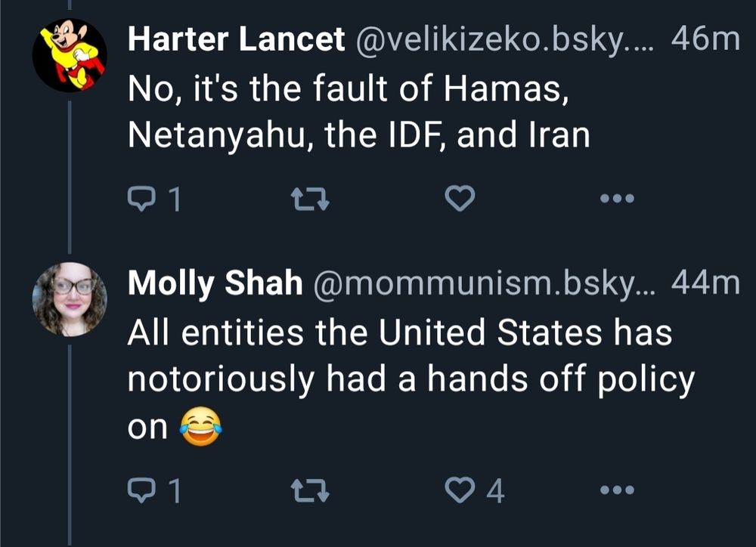Open Harter Lancet display name link
The image size is (756, 547).
click(x=236, y=40)
